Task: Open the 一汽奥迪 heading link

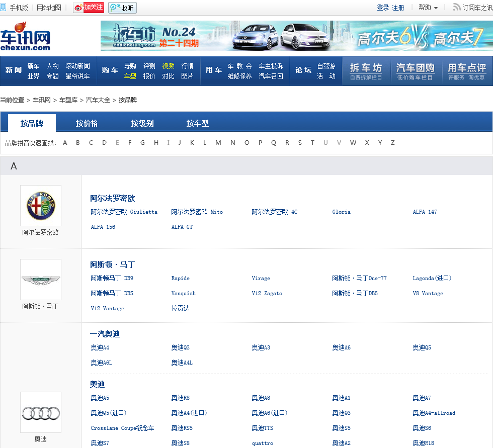Action: click(105, 334)
